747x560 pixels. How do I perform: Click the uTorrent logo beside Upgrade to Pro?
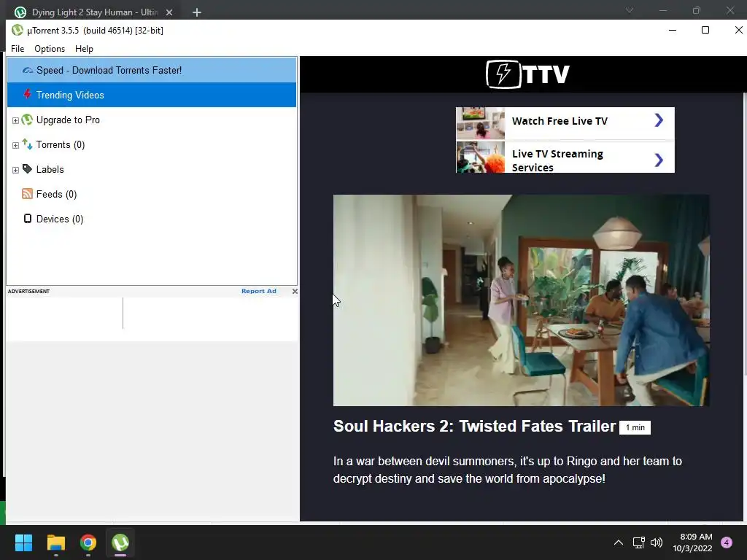pos(27,120)
